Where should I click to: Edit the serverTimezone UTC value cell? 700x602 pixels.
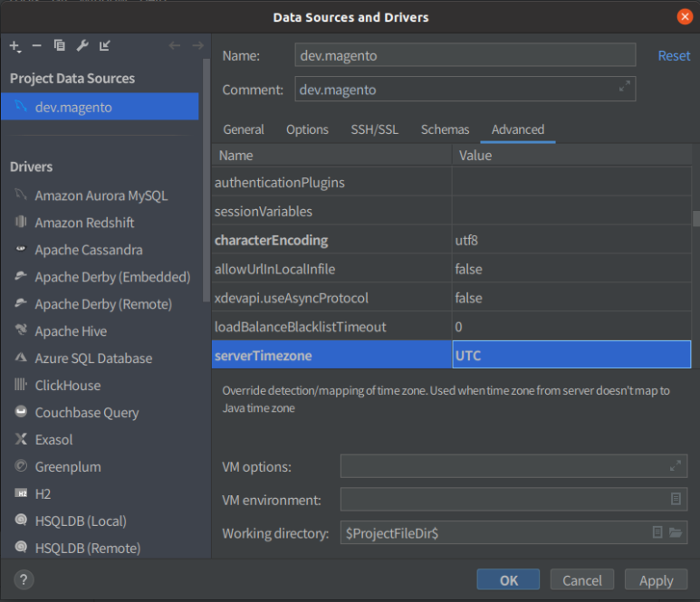click(x=571, y=355)
